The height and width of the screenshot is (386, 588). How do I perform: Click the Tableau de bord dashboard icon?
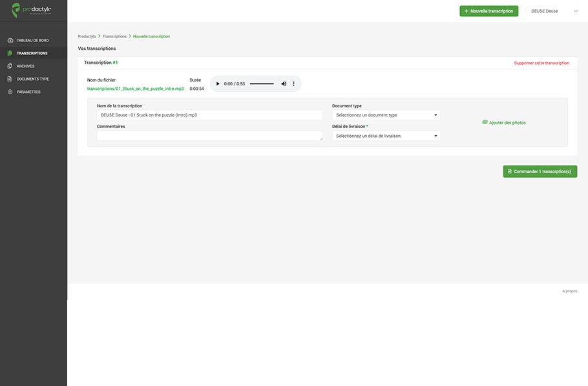pyautogui.click(x=10, y=40)
